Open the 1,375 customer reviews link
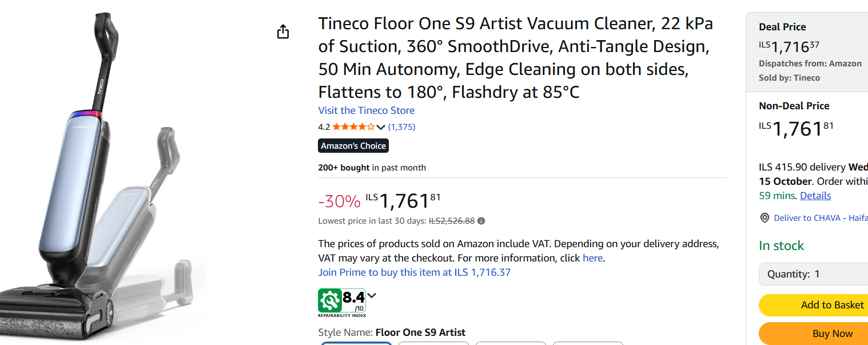 401,127
